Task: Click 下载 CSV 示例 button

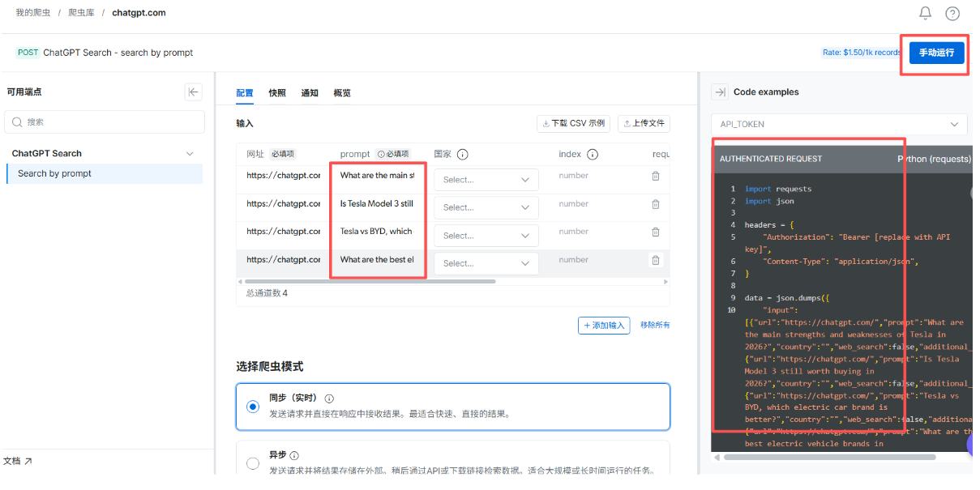Action: pyautogui.click(x=571, y=123)
